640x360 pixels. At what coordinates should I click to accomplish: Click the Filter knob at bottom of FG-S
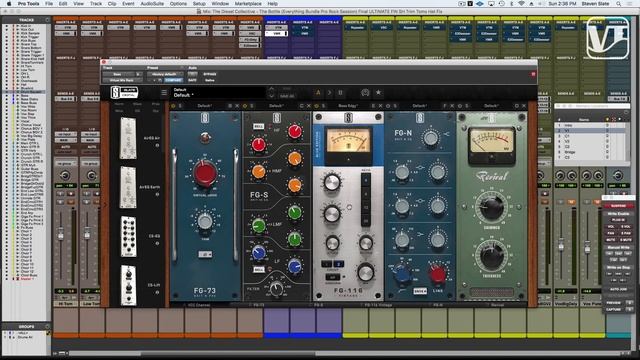[276, 288]
